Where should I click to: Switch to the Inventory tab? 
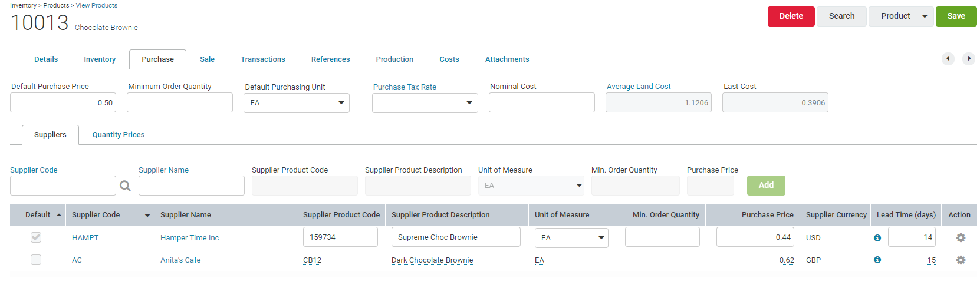(100, 59)
